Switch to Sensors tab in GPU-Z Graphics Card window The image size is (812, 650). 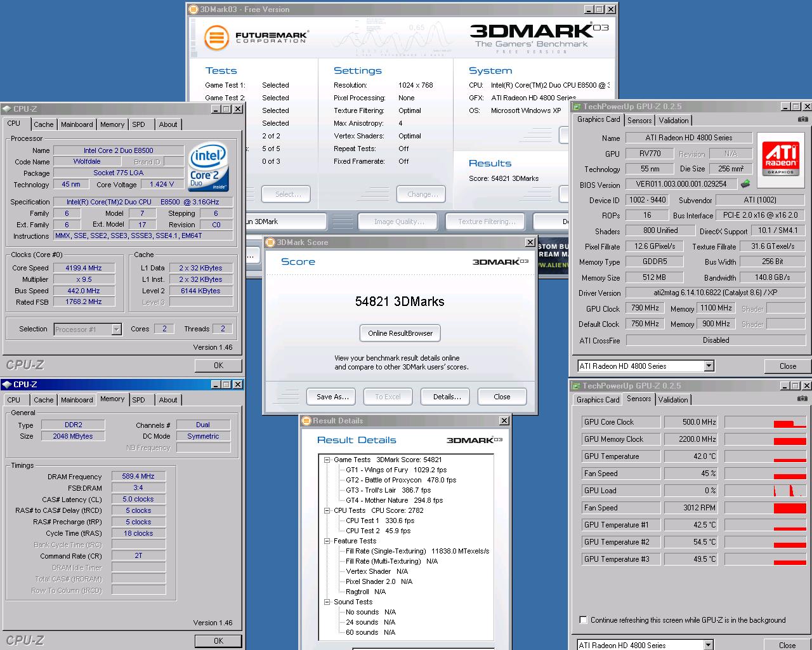[639, 121]
